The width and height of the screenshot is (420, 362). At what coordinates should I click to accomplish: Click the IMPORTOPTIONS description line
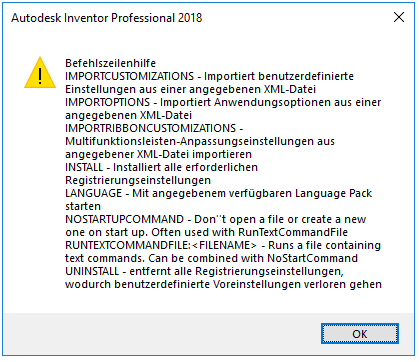click(x=223, y=102)
